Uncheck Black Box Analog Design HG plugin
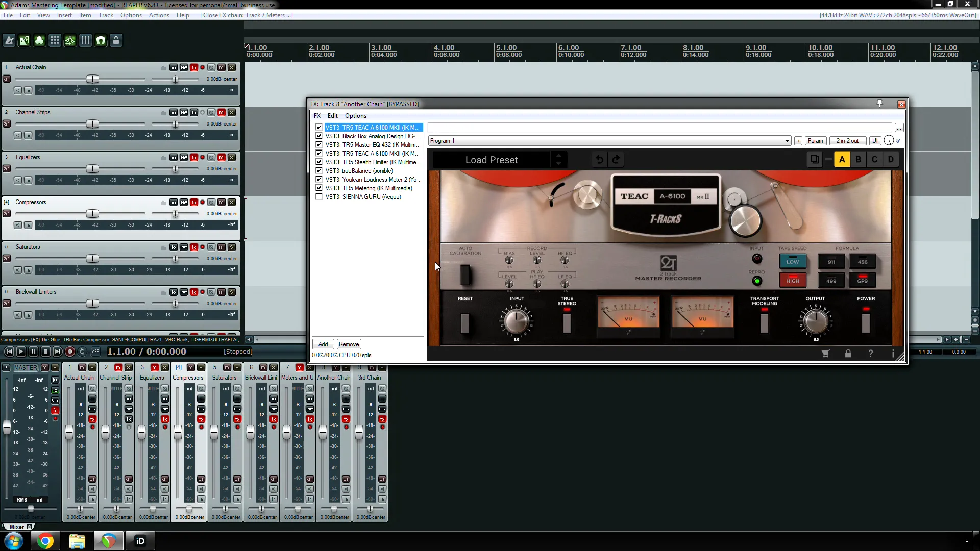The height and width of the screenshot is (551, 980). coord(319,136)
